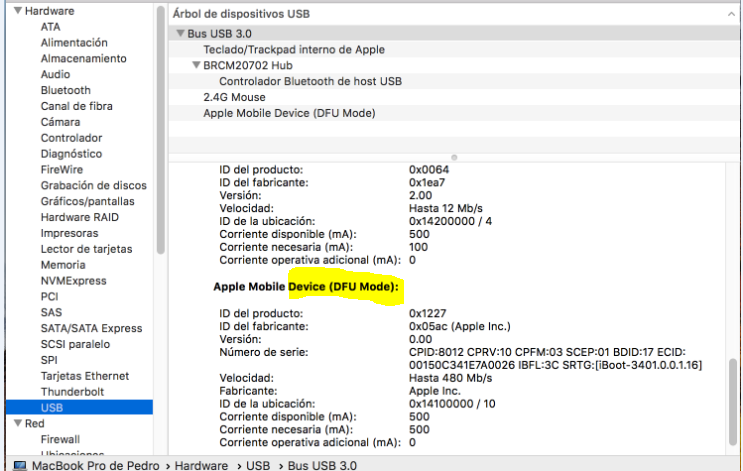The image size is (743, 471).
Task: Select Bus USB 3.0 row in device tree
Action: [x=454, y=34]
